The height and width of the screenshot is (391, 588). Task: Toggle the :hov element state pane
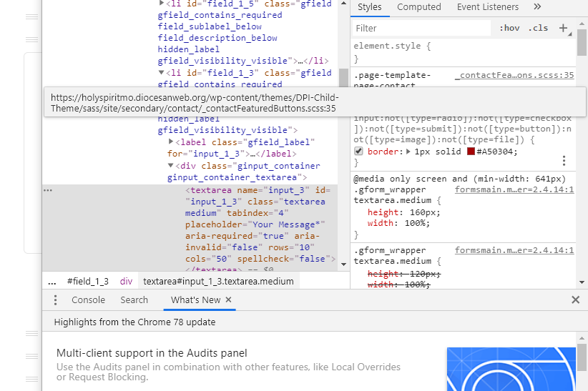tap(510, 28)
